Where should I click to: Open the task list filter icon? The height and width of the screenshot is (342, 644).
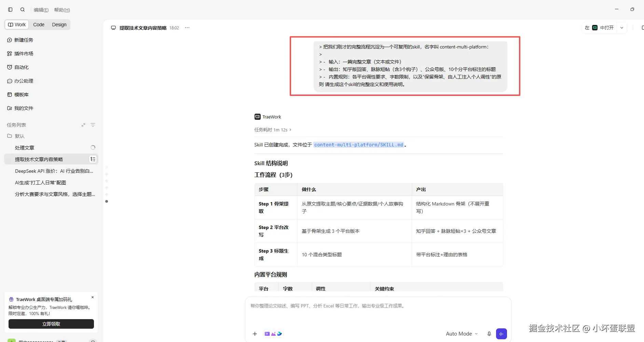click(x=93, y=125)
